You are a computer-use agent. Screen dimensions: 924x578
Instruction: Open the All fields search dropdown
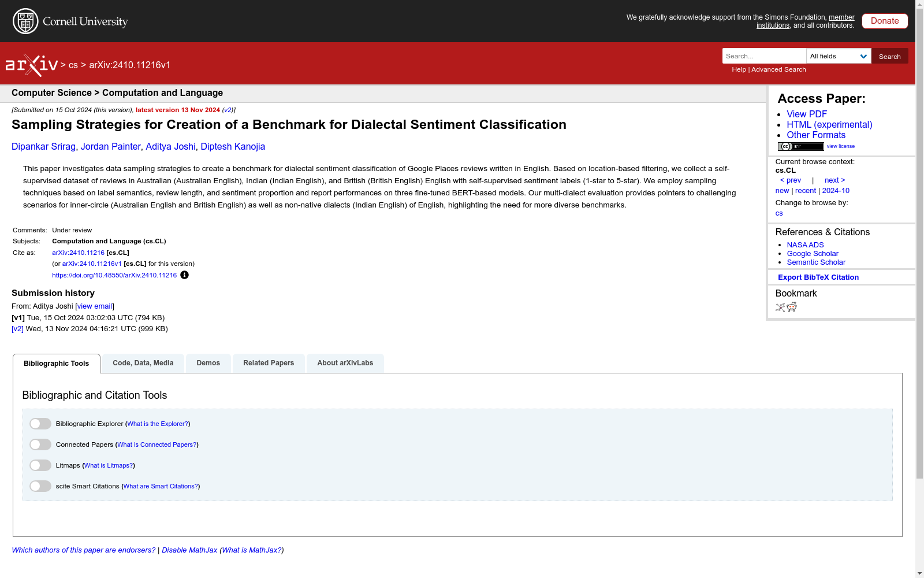[839, 56]
